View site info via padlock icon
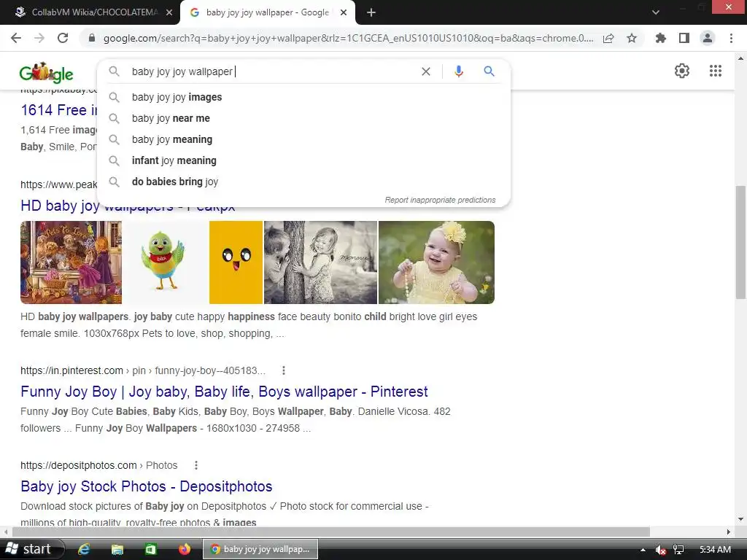 pyautogui.click(x=92, y=38)
